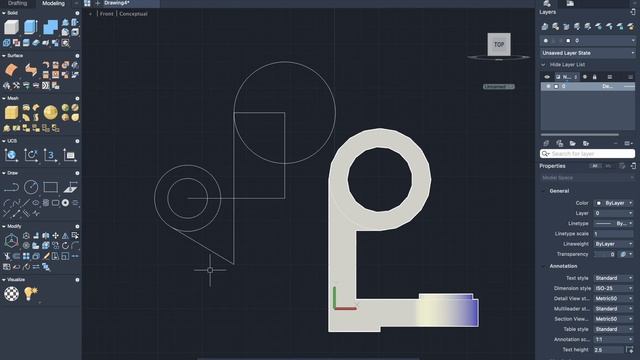640x360 pixels.
Task: Open the Text style Standard dropdown
Action: point(614,278)
